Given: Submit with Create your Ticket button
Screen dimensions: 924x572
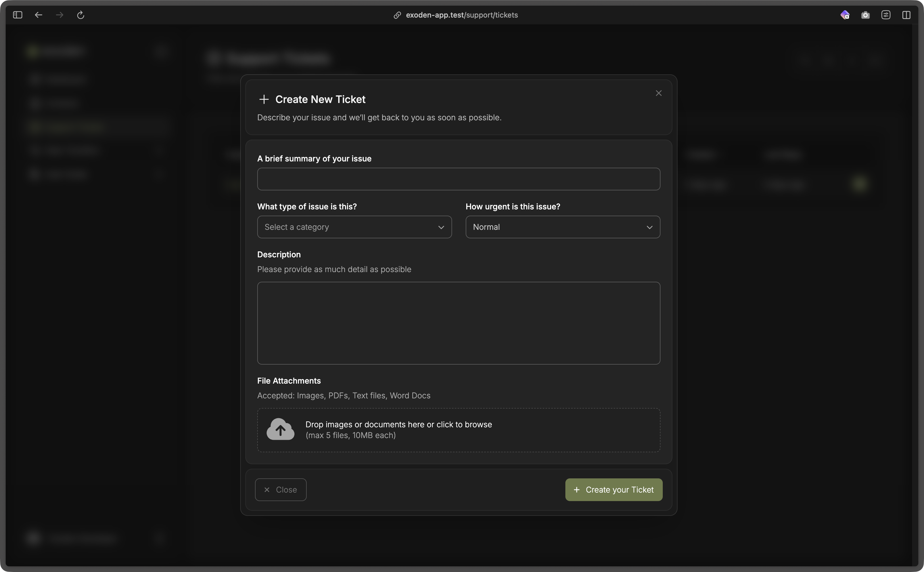Looking at the screenshot, I should 613,489.
